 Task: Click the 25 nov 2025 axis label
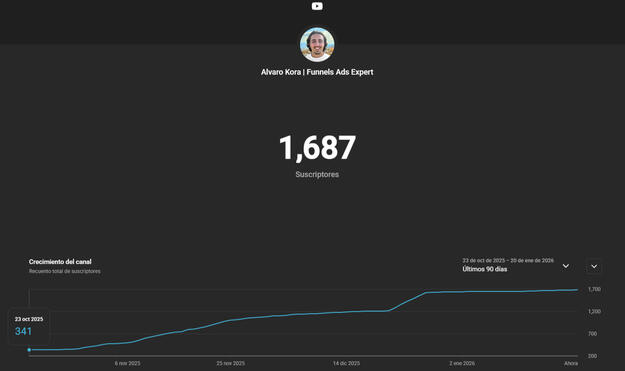[230, 363]
